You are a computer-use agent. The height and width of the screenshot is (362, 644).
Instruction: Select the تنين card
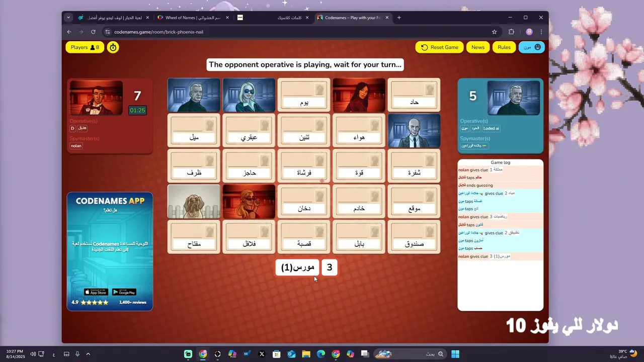pos(304,131)
